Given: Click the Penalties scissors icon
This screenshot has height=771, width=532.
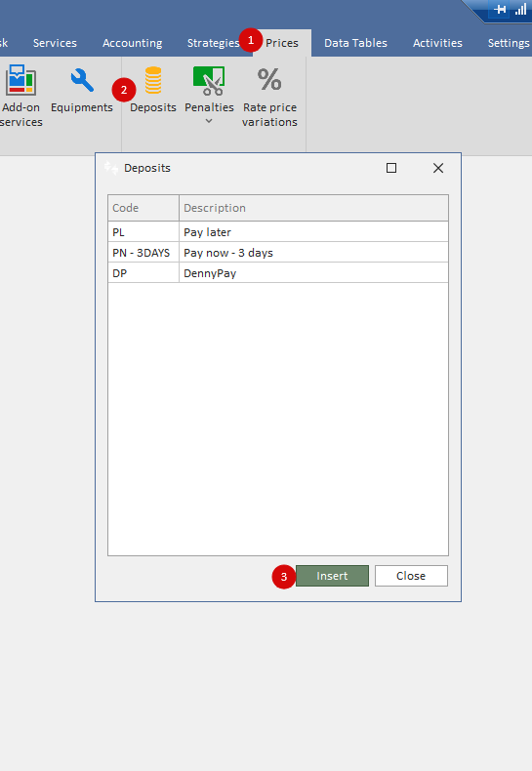Looking at the screenshot, I should click(209, 81).
